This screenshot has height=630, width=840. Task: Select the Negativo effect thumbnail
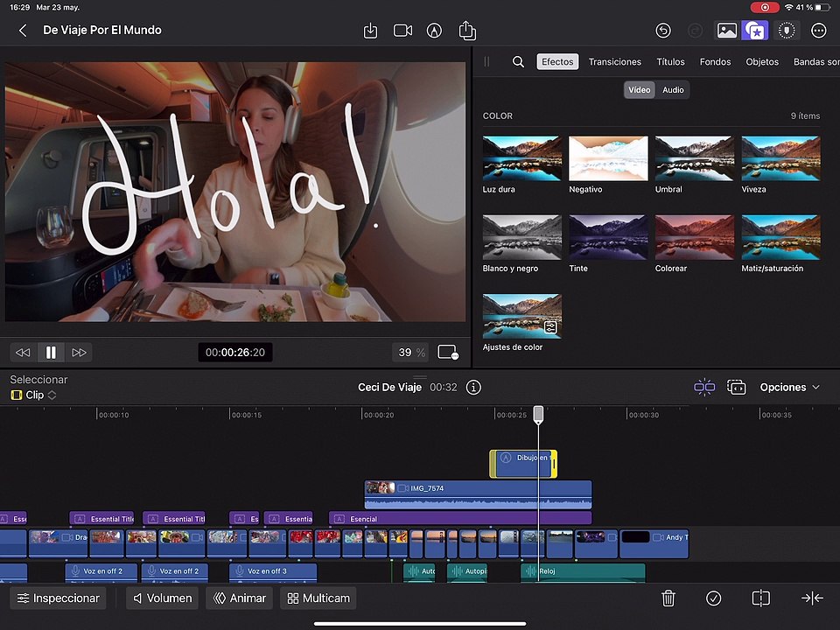point(609,158)
